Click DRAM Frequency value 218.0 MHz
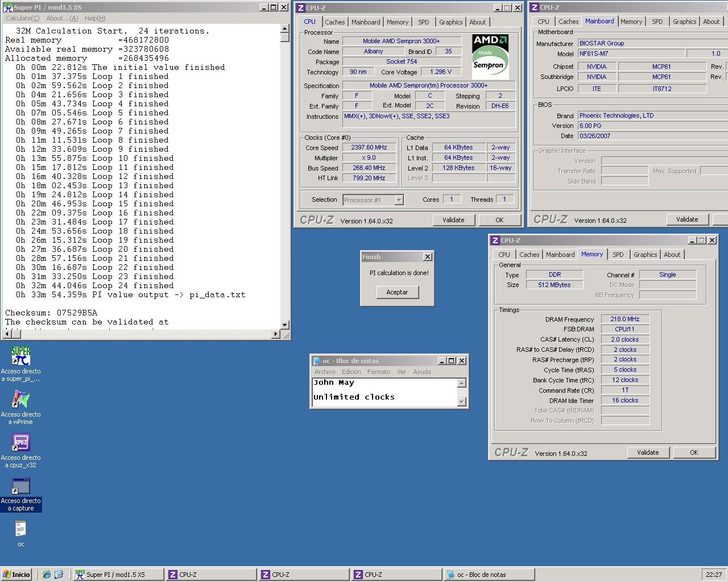This screenshot has height=582, width=728. point(625,319)
